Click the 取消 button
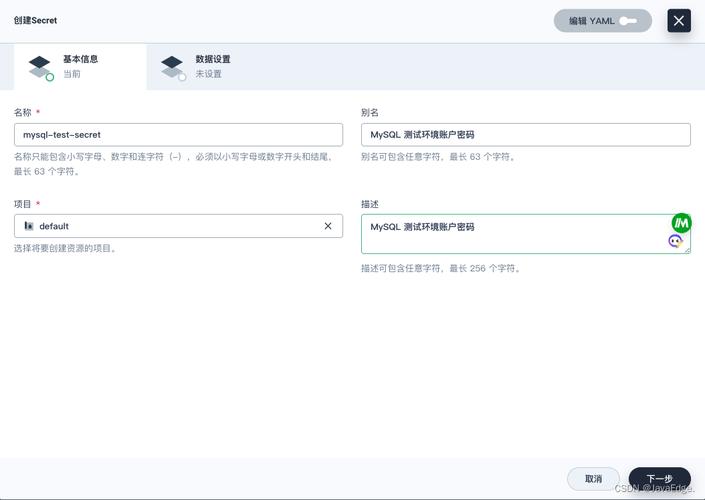 coord(593,479)
